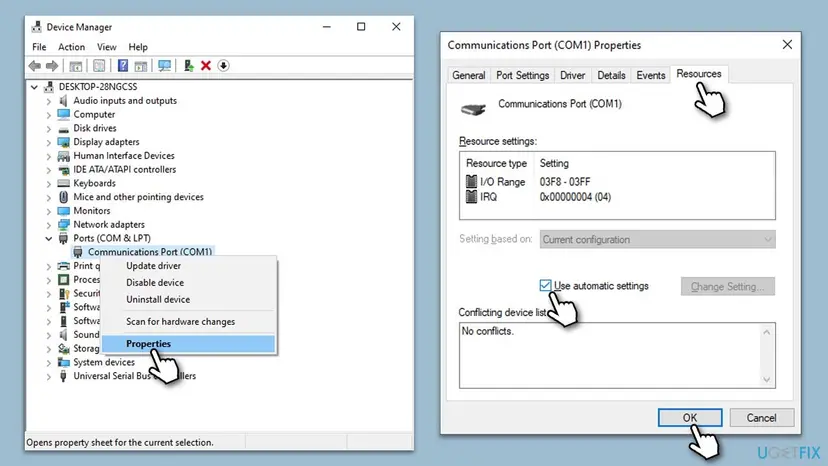
Task: Switch to the Port Settings tab
Action: pos(522,76)
